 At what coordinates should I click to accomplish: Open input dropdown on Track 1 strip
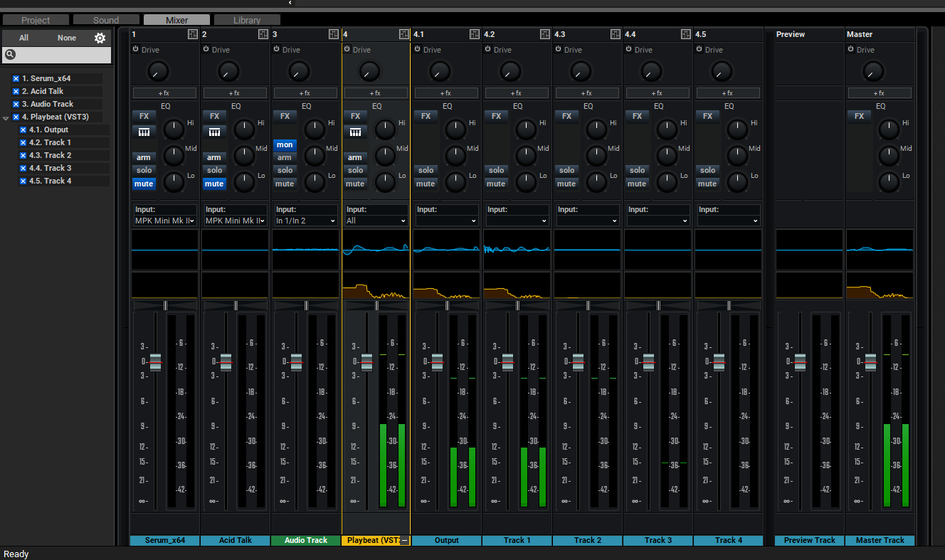coord(517,221)
